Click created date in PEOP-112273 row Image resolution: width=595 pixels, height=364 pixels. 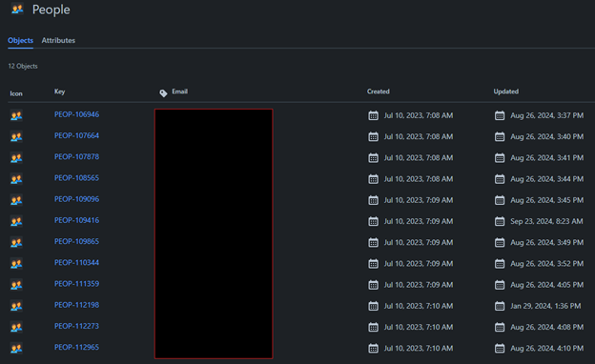click(x=419, y=327)
